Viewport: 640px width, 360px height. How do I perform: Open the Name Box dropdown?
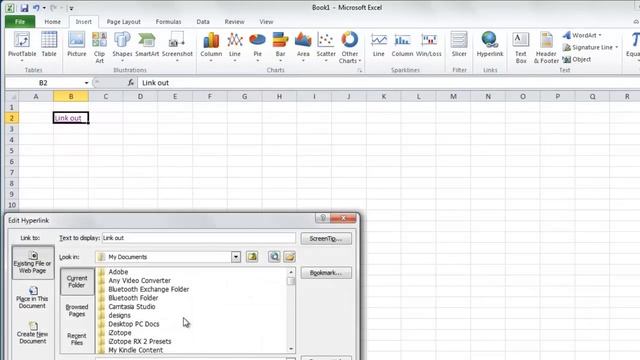pyautogui.click(x=86, y=83)
